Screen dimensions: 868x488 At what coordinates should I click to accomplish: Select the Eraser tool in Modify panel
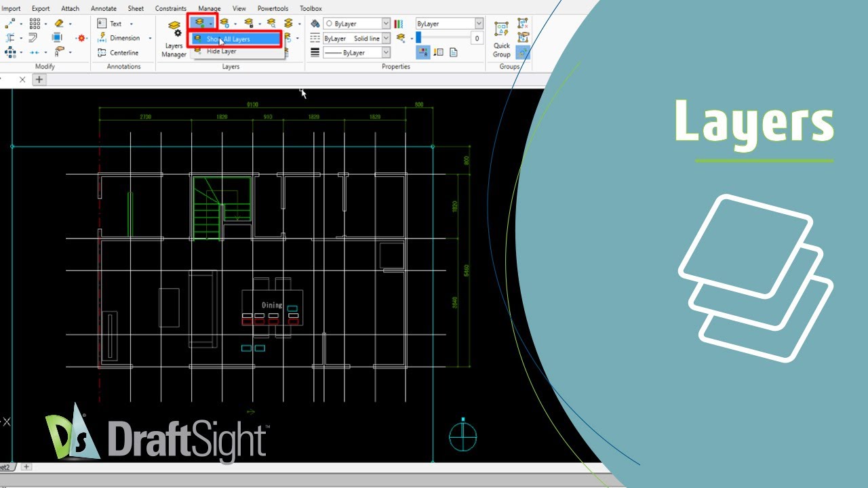[59, 24]
